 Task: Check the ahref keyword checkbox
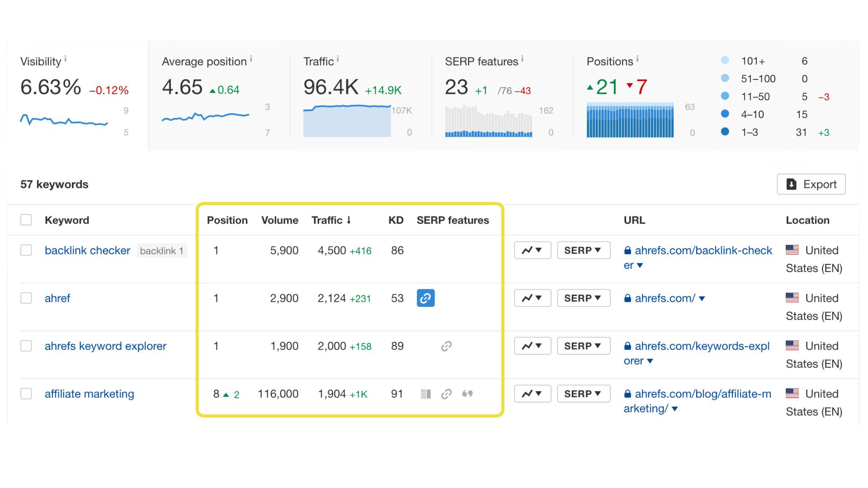[26, 298]
